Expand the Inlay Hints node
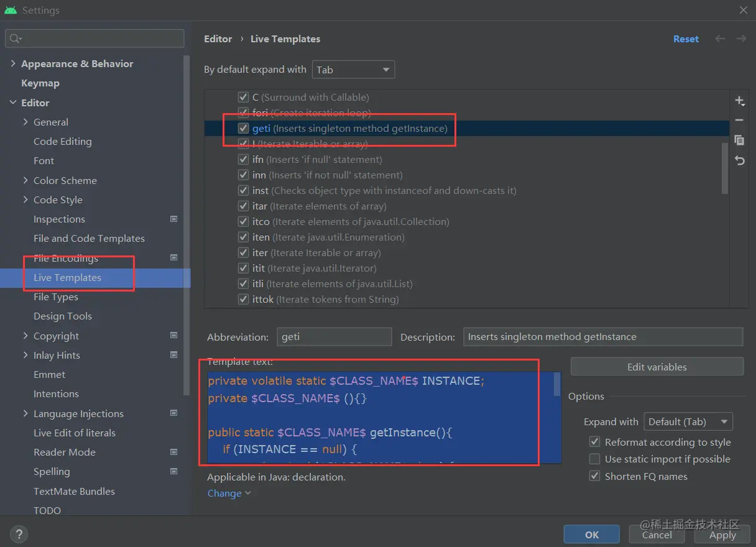 pyautogui.click(x=25, y=355)
